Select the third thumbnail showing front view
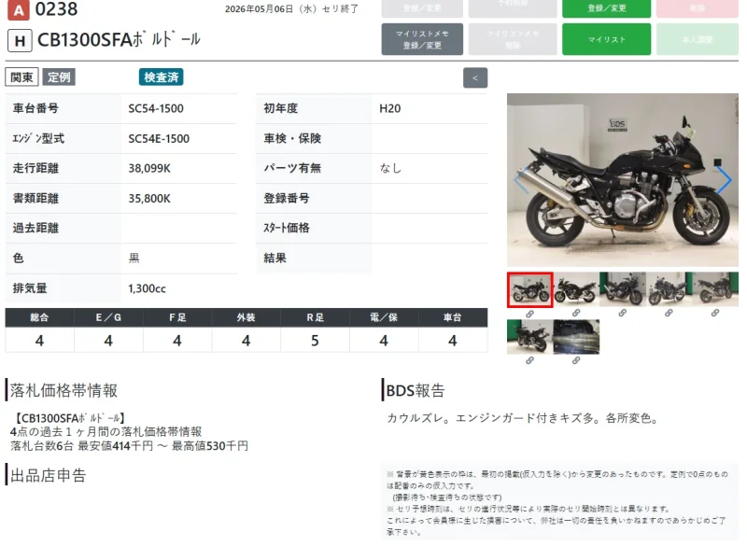Image resolution: width=747 pixels, height=560 pixels. point(622,289)
